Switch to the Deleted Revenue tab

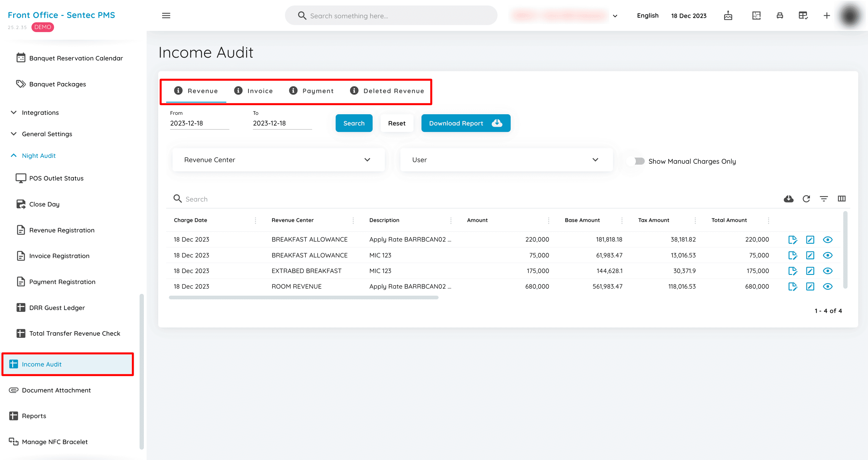pyautogui.click(x=387, y=91)
